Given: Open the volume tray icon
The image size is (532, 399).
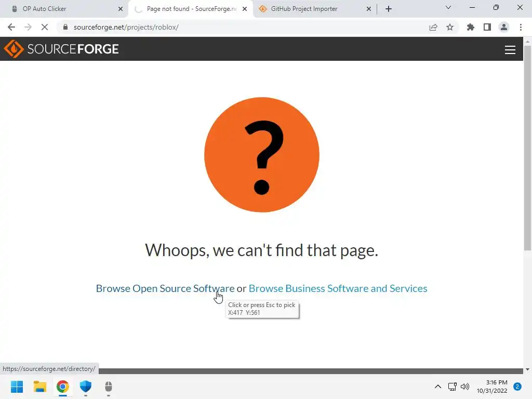Looking at the screenshot, I should click(x=465, y=387).
